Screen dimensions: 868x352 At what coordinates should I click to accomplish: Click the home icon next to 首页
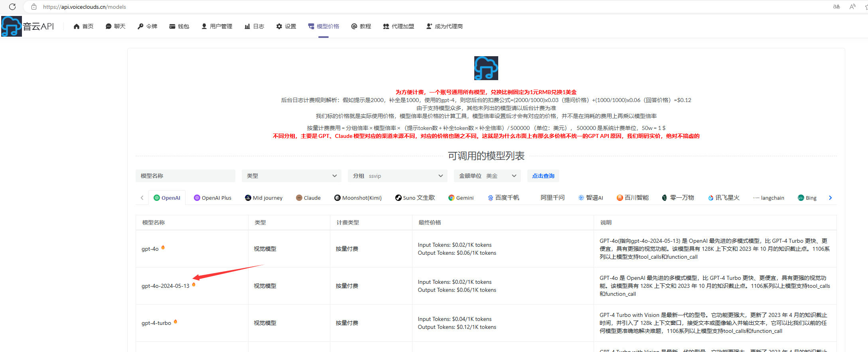click(x=77, y=26)
